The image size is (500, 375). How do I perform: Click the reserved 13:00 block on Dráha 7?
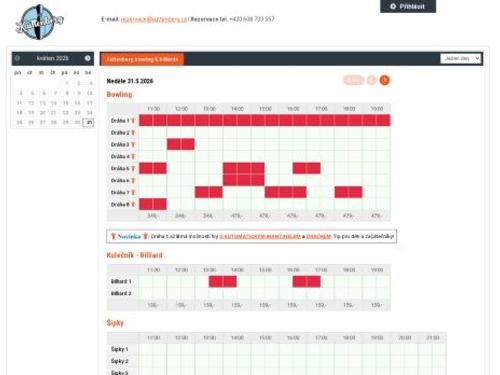pos(209,192)
